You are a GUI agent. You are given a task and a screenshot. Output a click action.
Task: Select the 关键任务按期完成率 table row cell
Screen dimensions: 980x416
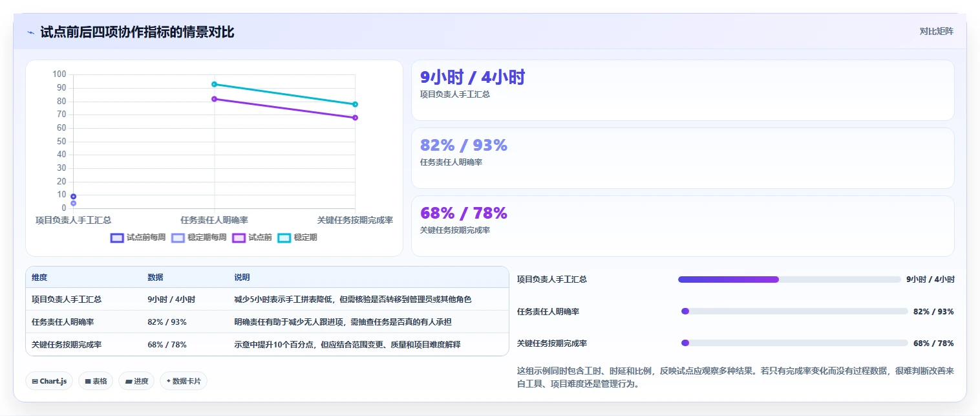point(67,344)
